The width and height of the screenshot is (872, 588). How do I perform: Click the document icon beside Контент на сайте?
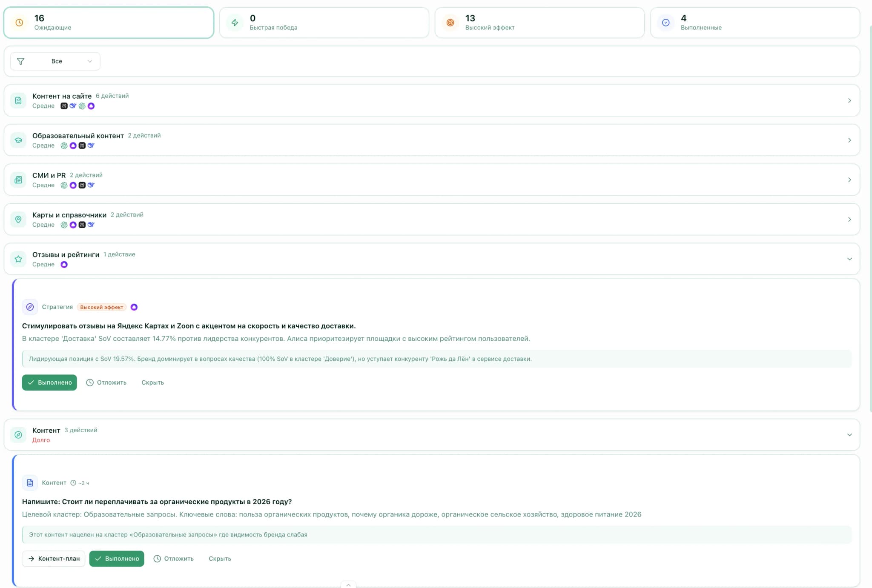(18, 100)
